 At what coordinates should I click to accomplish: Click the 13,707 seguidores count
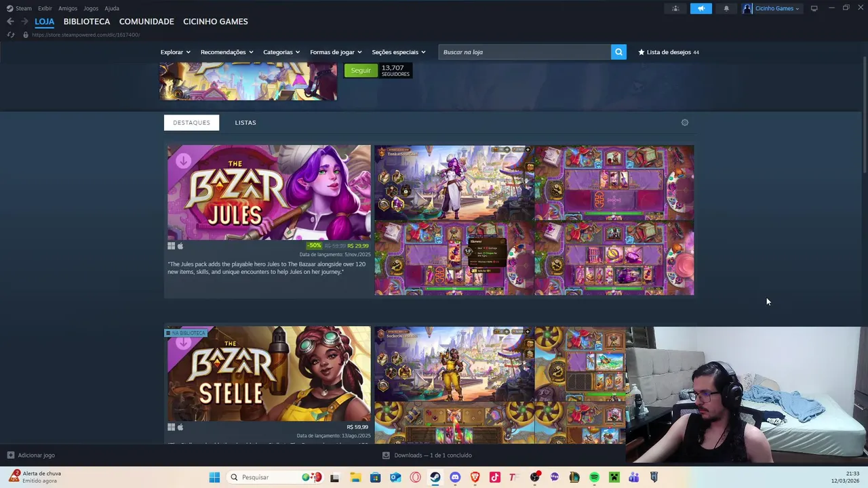(395, 70)
